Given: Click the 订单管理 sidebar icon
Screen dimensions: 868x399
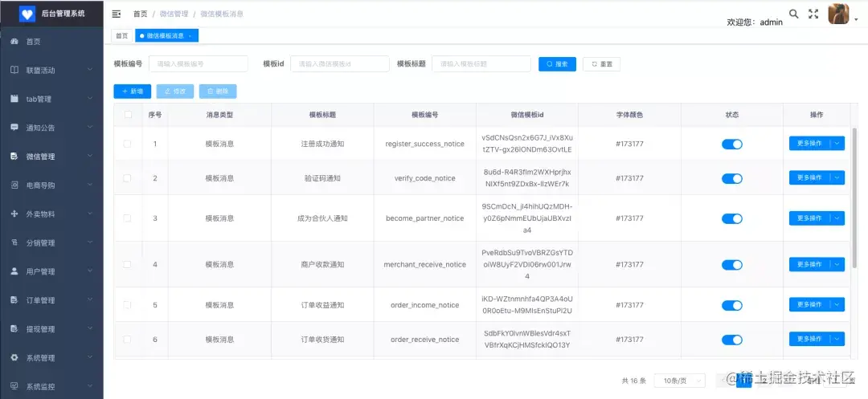Looking at the screenshot, I should [15, 300].
